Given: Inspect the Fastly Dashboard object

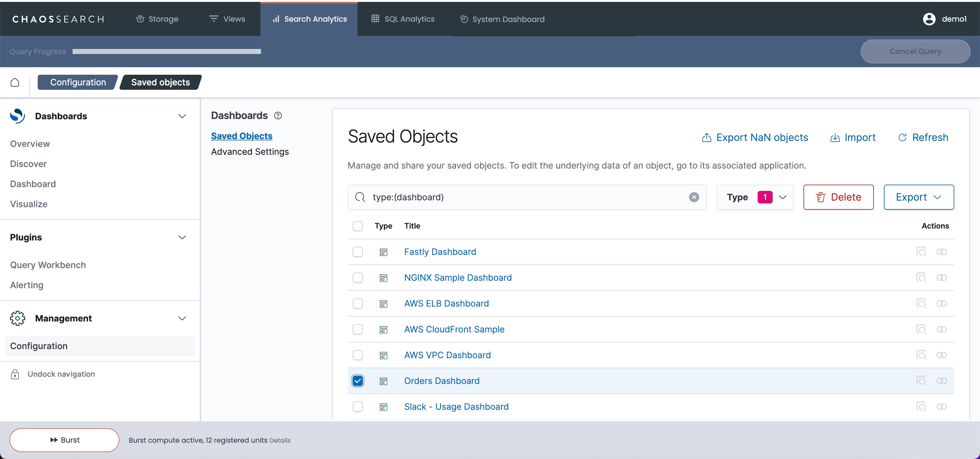Looking at the screenshot, I should (921, 252).
